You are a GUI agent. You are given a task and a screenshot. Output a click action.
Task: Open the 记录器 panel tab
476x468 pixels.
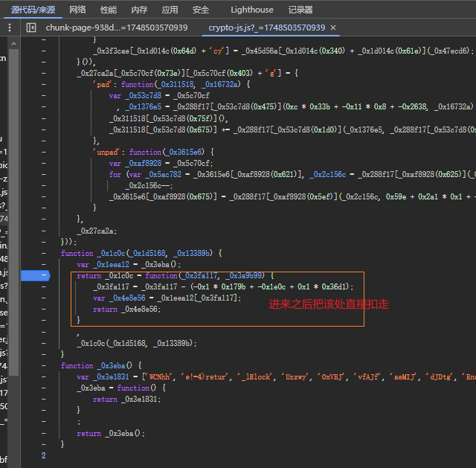pos(300,10)
